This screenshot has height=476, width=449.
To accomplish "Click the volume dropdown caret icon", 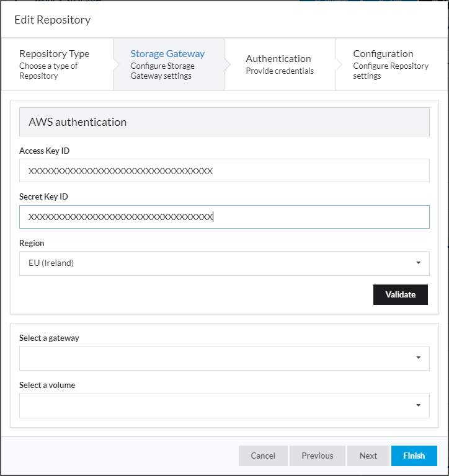I will click(x=419, y=406).
